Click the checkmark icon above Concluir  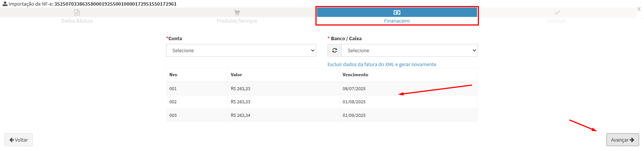pyautogui.click(x=557, y=12)
